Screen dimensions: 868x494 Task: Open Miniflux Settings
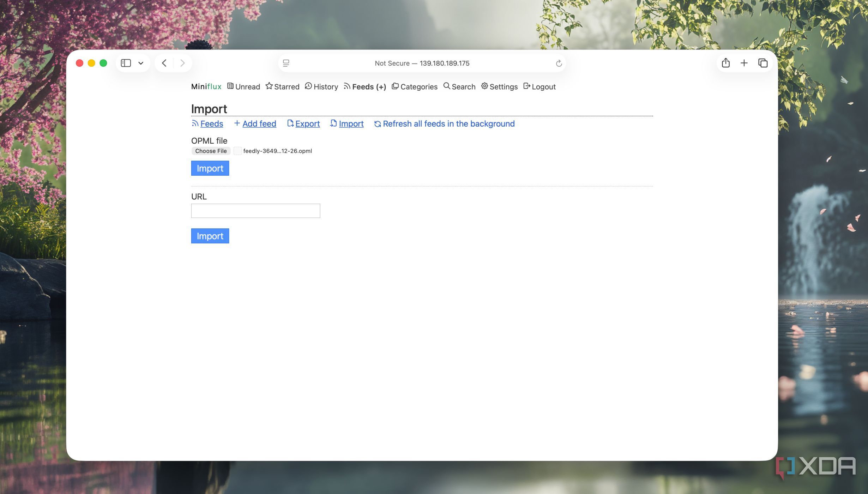click(499, 87)
